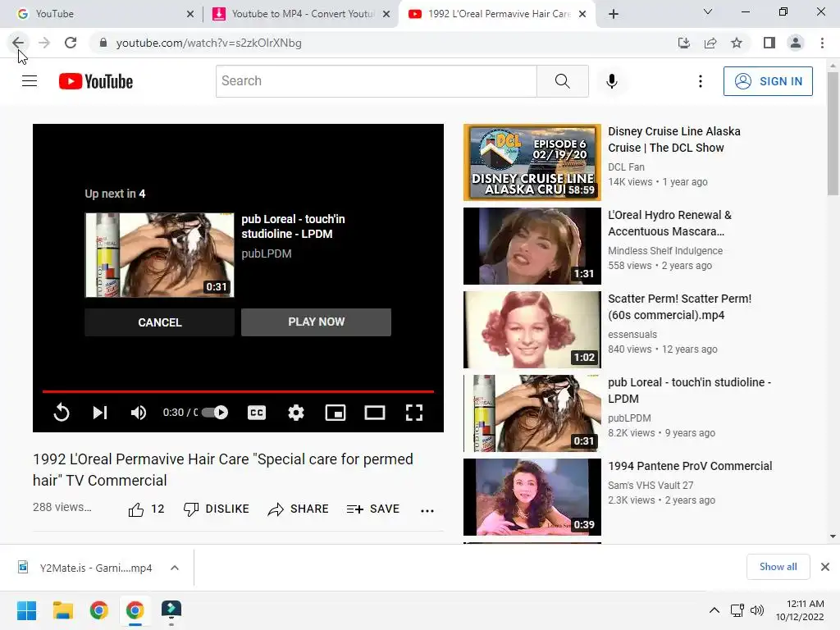Open File Explorer from the taskbar
The width and height of the screenshot is (840, 630).
pos(62,610)
